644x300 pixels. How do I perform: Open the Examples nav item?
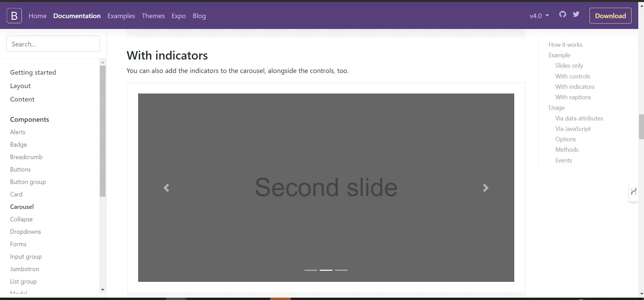(x=121, y=16)
